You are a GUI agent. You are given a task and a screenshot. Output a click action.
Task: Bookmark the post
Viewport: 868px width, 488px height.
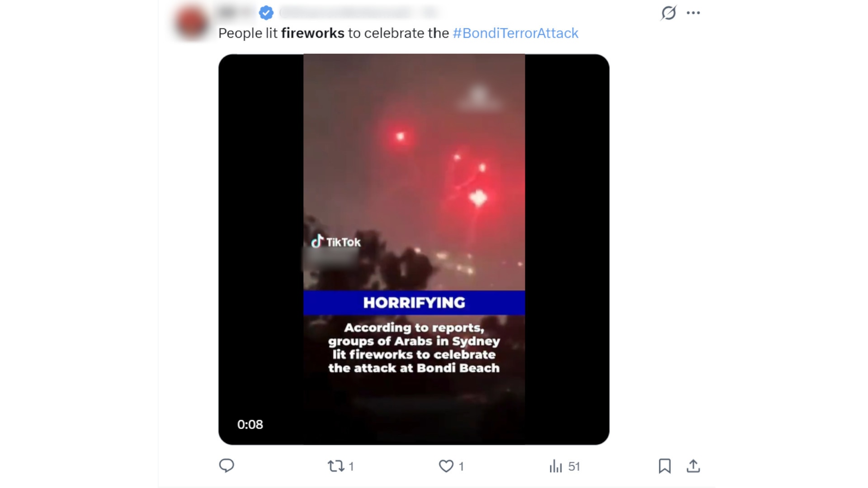click(665, 466)
